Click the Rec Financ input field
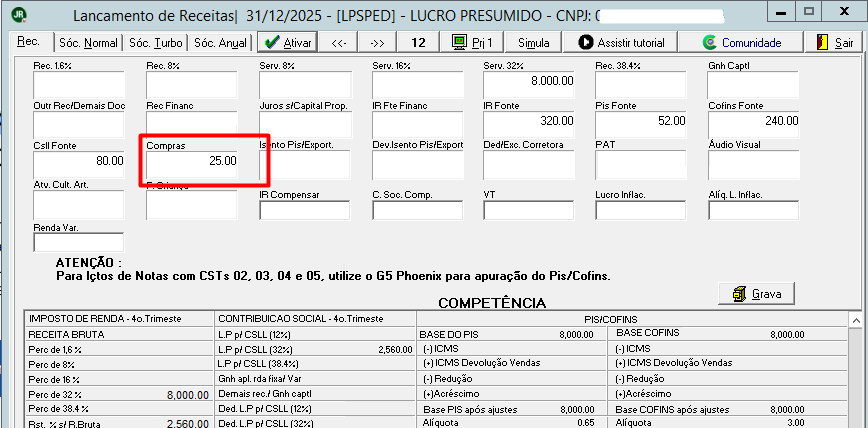Image resolution: width=868 pixels, height=428 pixels. pos(192,125)
